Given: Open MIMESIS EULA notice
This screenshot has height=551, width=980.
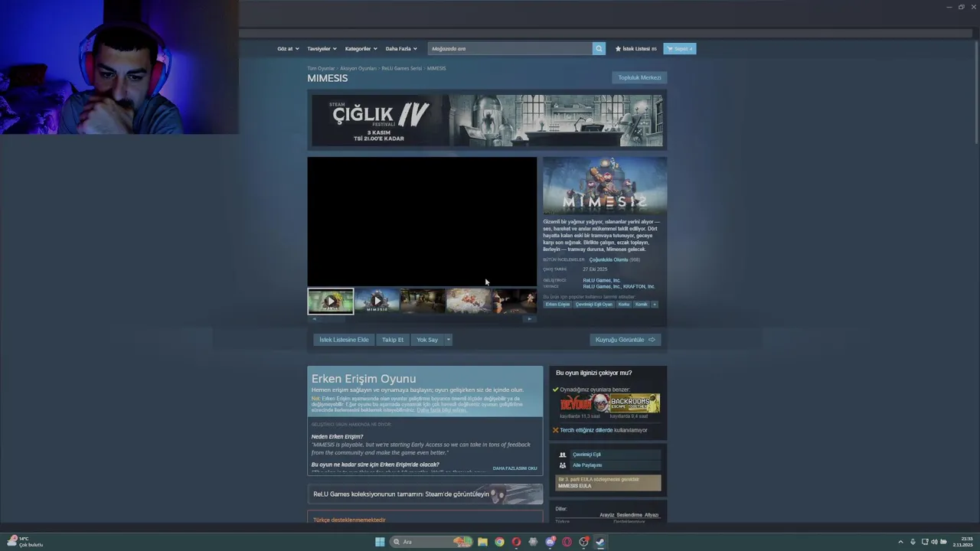Looking at the screenshot, I should tap(608, 483).
